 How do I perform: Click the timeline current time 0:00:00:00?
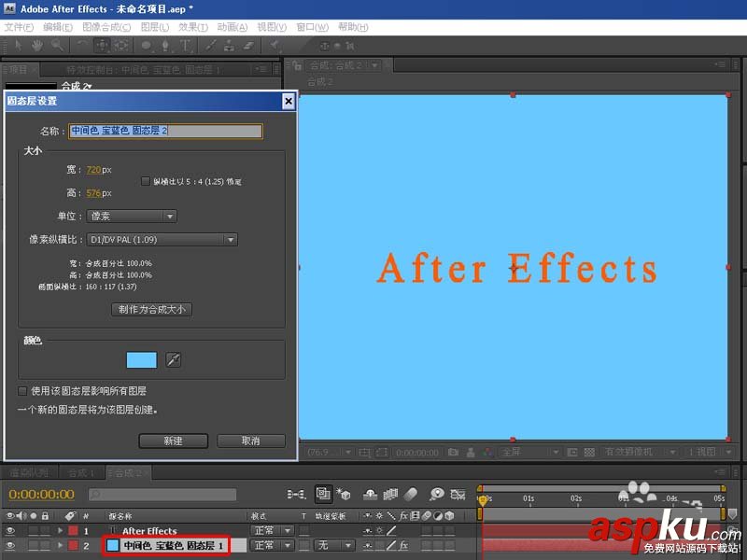41,495
